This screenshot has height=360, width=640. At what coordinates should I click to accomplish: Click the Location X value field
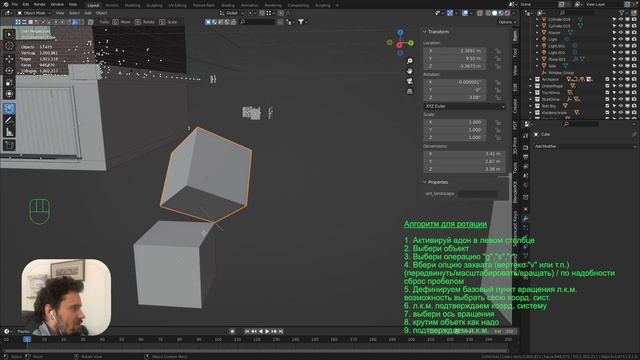pos(455,51)
